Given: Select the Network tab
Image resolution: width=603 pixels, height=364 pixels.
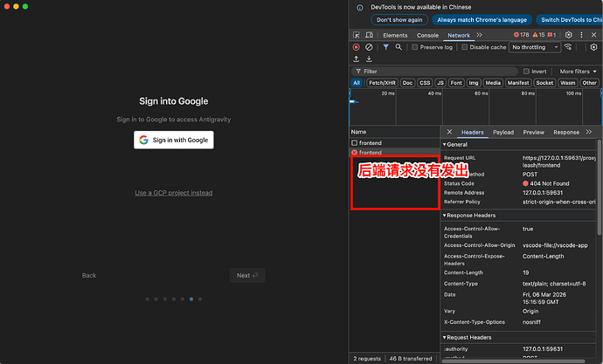Looking at the screenshot, I should (459, 35).
